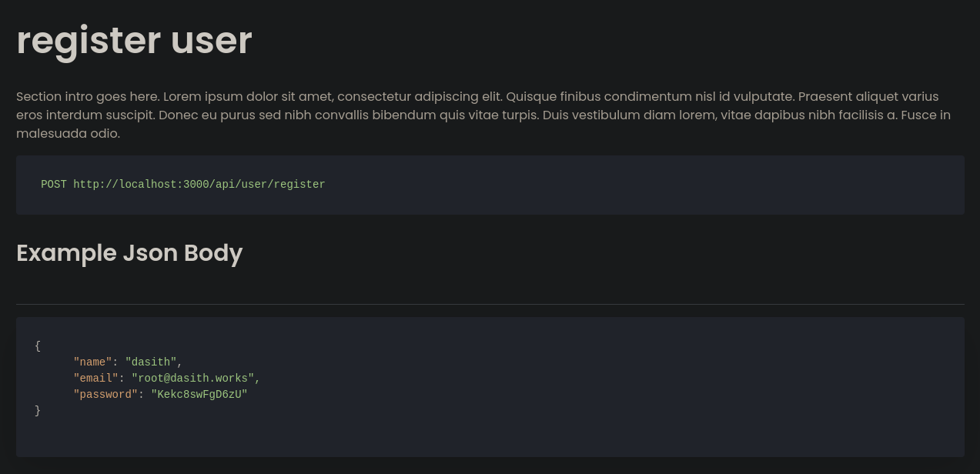Click the horizontal divider line under the subheading
Image resolution: width=980 pixels, height=474 pixels.
[x=490, y=304]
